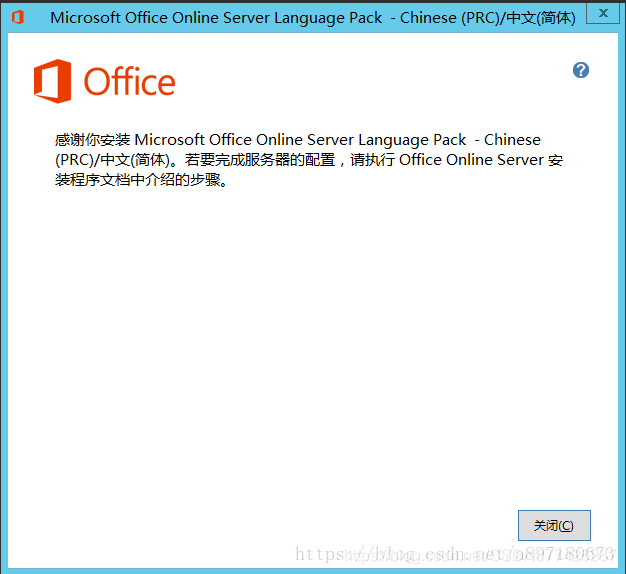Image resolution: width=626 pixels, height=574 pixels.
Task: Click the word 'Pack' in the message's first line
Action: coord(450,140)
